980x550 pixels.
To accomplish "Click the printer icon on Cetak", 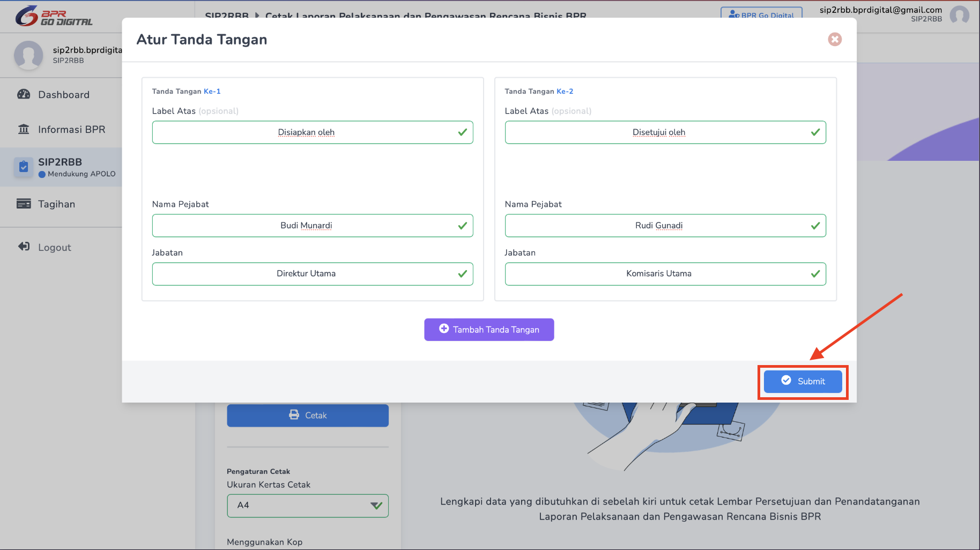I will point(294,414).
